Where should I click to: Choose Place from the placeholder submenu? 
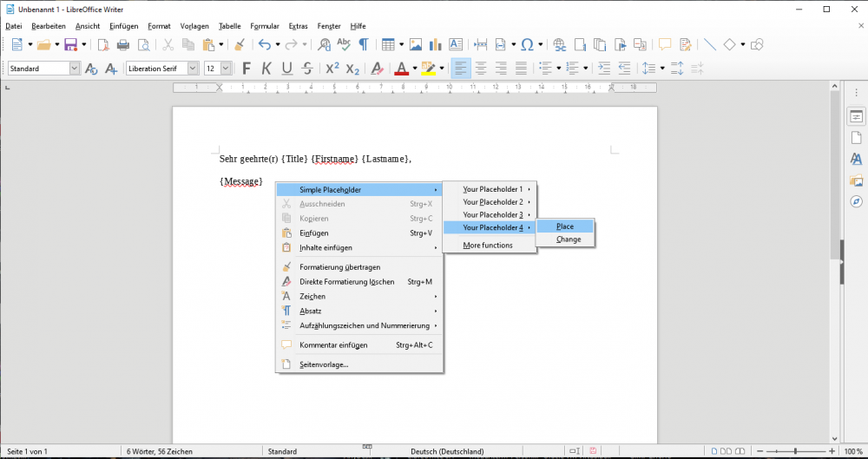[565, 226]
